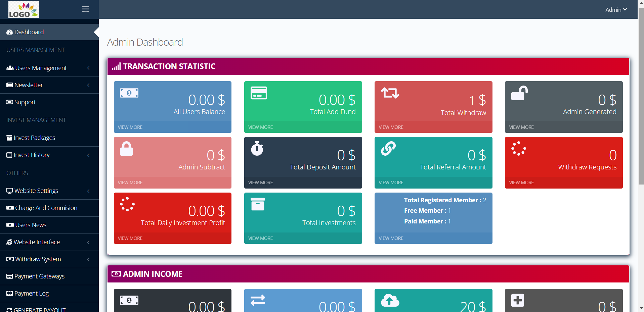Viewport: 644px width, 312px height.
Task: Click the Payment Log icon
Action: click(10, 294)
